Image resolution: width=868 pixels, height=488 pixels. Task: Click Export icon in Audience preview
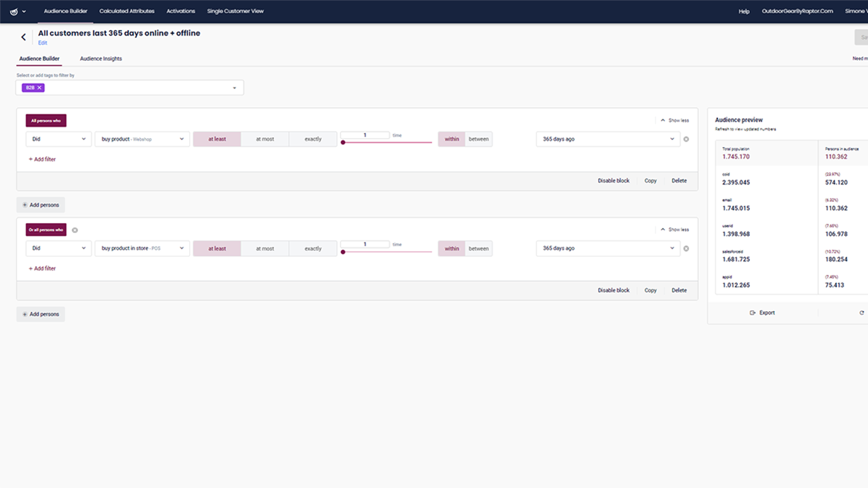(753, 313)
